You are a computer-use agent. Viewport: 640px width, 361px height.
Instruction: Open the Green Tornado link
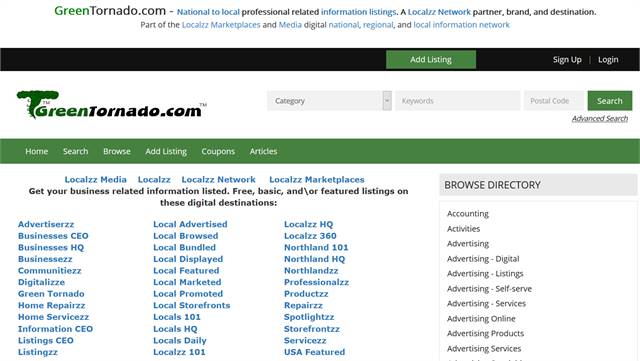coord(51,294)
